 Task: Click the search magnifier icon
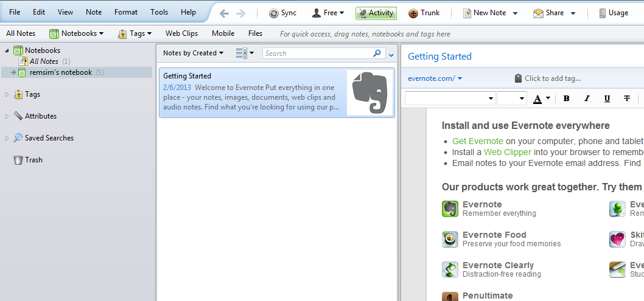[x=377, y=53]
